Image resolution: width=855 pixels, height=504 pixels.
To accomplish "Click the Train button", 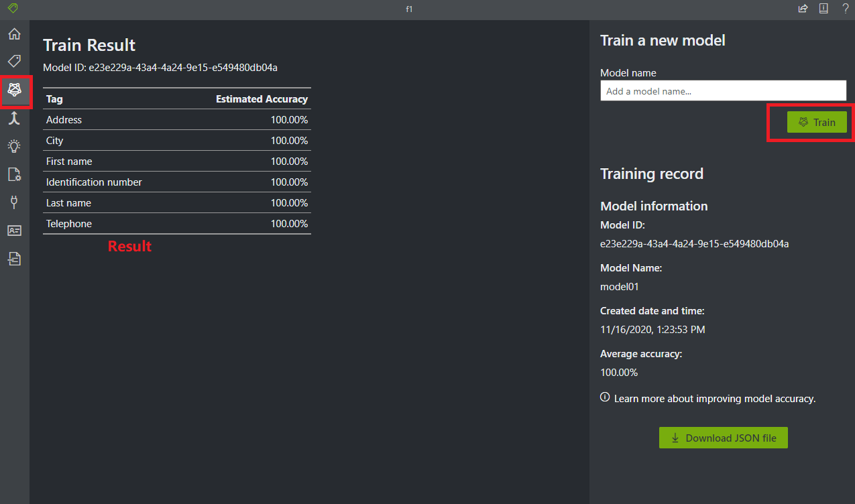I will point(817,122).
